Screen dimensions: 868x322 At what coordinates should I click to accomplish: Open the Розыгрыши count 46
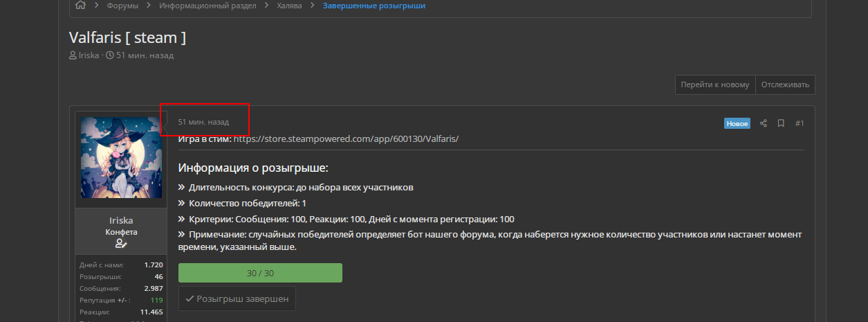pyautogui.click(x=158, y=277)
